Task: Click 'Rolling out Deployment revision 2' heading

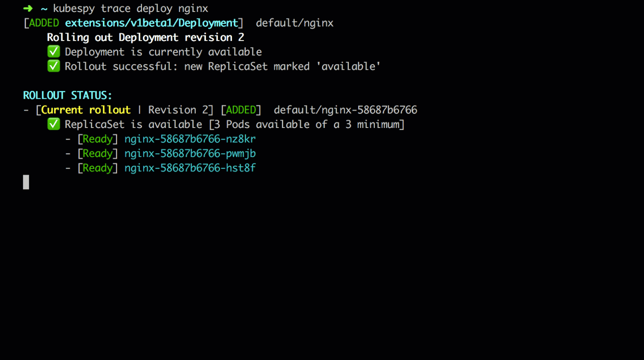Action: point(146,37)
